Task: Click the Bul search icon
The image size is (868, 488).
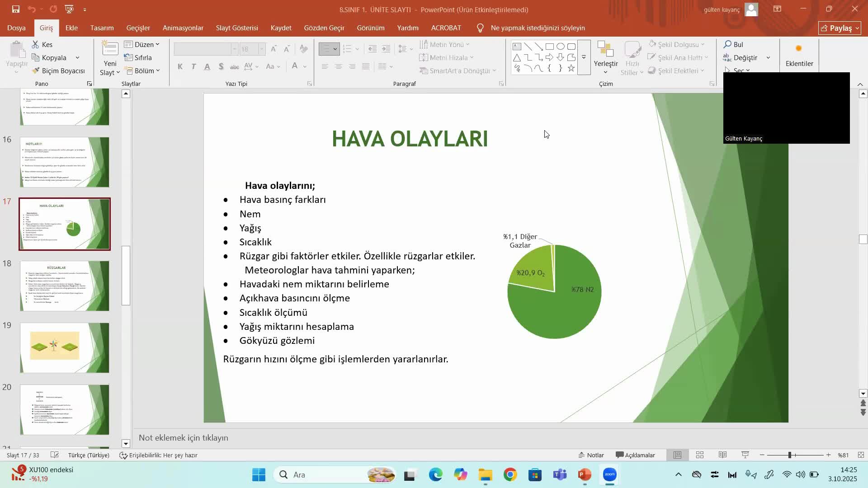Action: coord(727,44)
